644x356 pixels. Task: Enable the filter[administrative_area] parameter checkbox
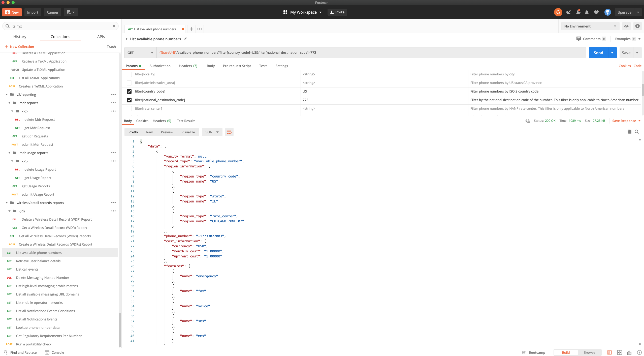tap(129, 83)
